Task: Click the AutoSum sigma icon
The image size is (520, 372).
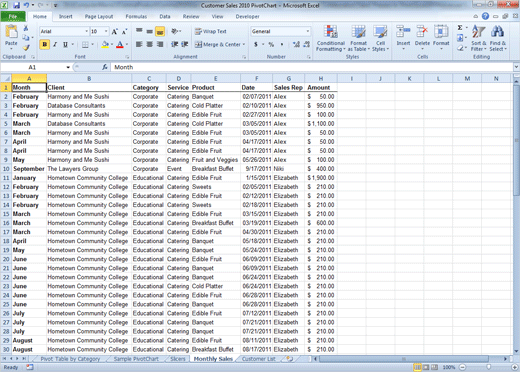Action: [460, 28]
